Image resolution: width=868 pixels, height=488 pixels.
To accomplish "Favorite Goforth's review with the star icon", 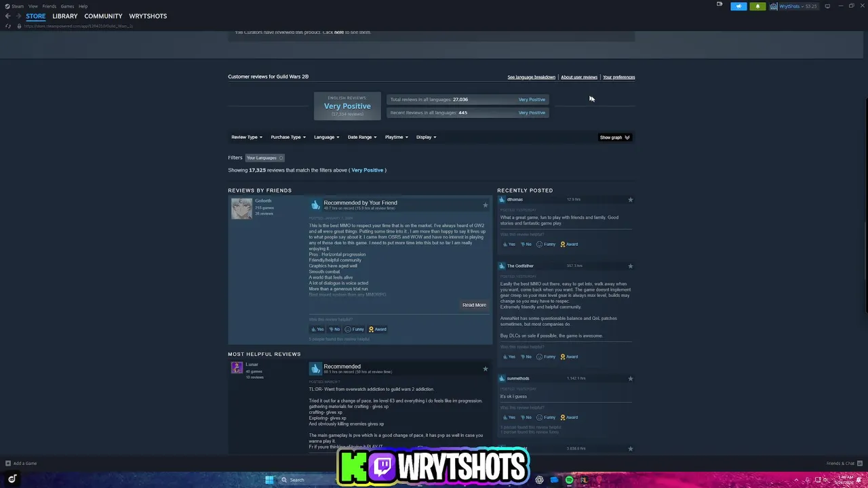I will (485, 205).
